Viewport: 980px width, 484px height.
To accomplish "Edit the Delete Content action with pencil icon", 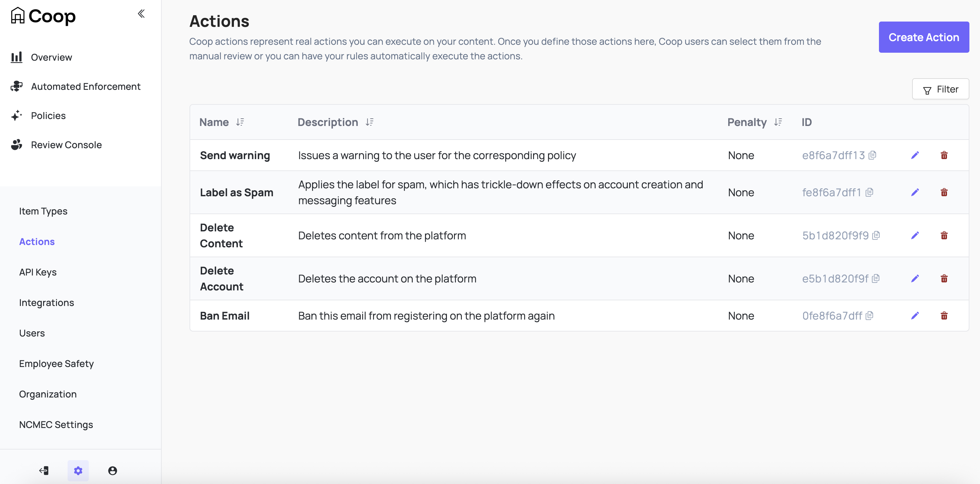I will pyautogui.click(x=915, y=235).
